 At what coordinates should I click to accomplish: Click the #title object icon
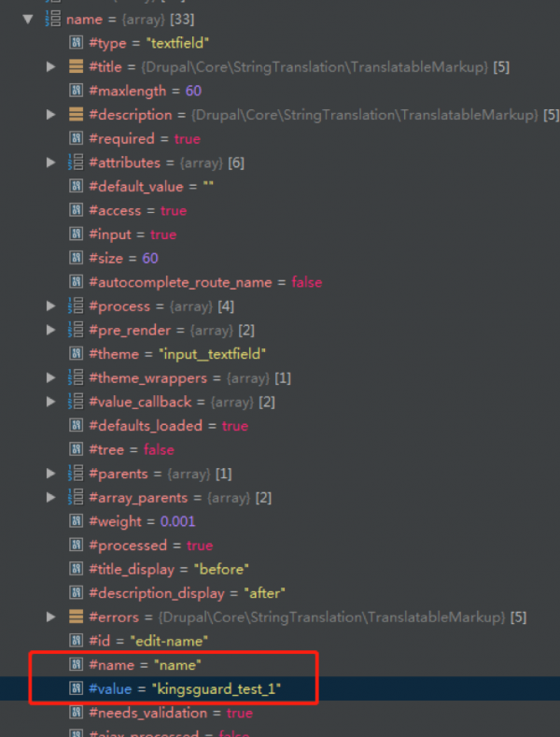pos(76,67)
